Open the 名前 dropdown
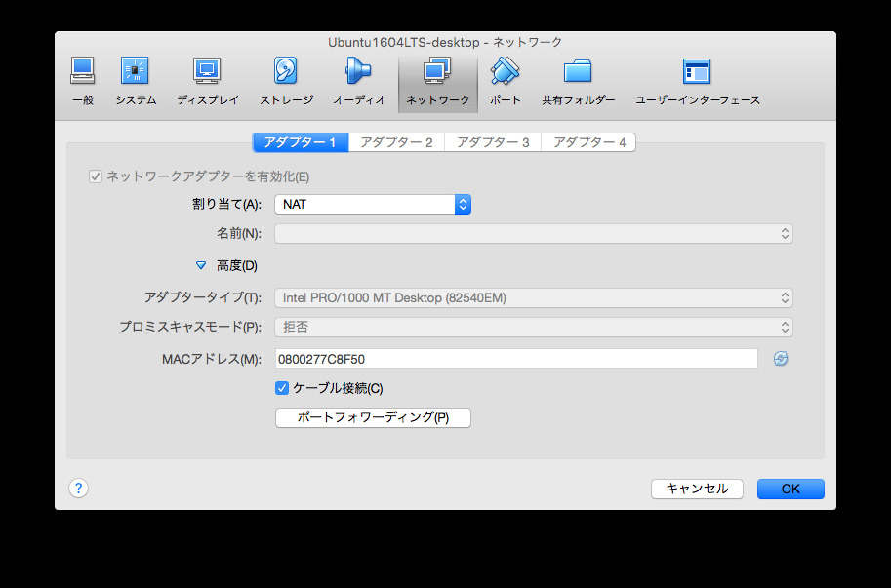Screen dimensions: 891x588 [x=534, y=233]
